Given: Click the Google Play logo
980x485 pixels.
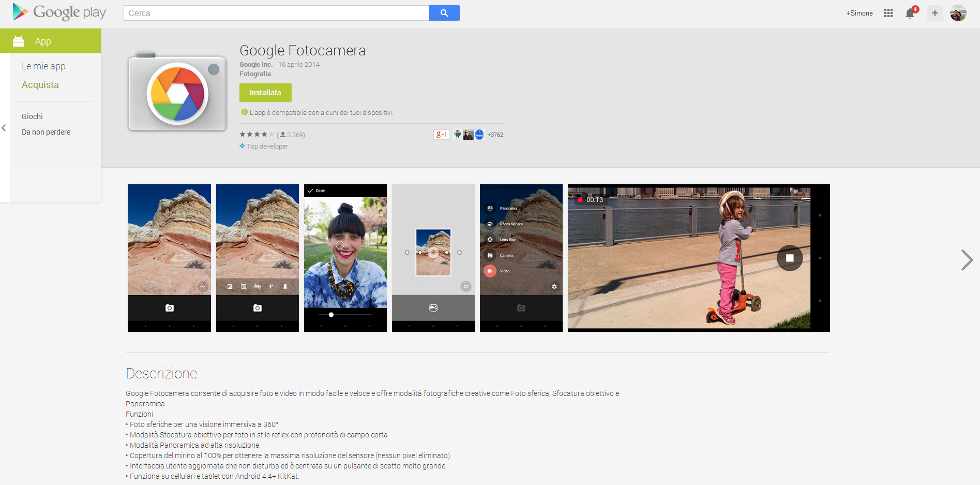Looking at the screenshot, I should (x=59, y=12).
